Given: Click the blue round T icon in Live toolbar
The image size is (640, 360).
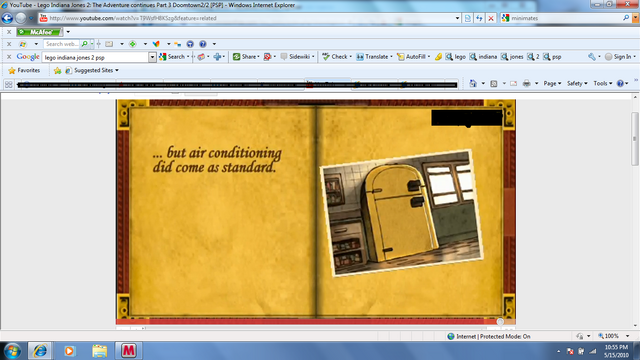Looking at the screenshot, I should tap(190, 44).
